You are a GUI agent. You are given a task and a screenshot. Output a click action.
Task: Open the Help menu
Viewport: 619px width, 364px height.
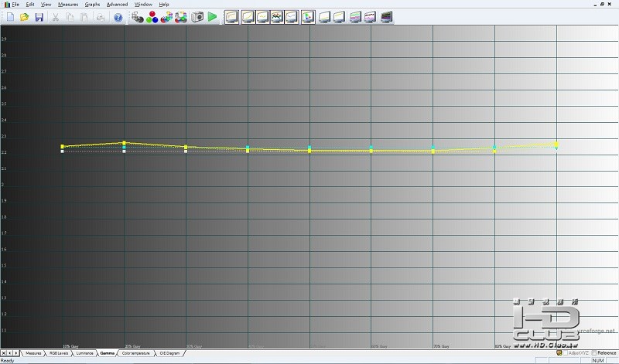(164, 5)
